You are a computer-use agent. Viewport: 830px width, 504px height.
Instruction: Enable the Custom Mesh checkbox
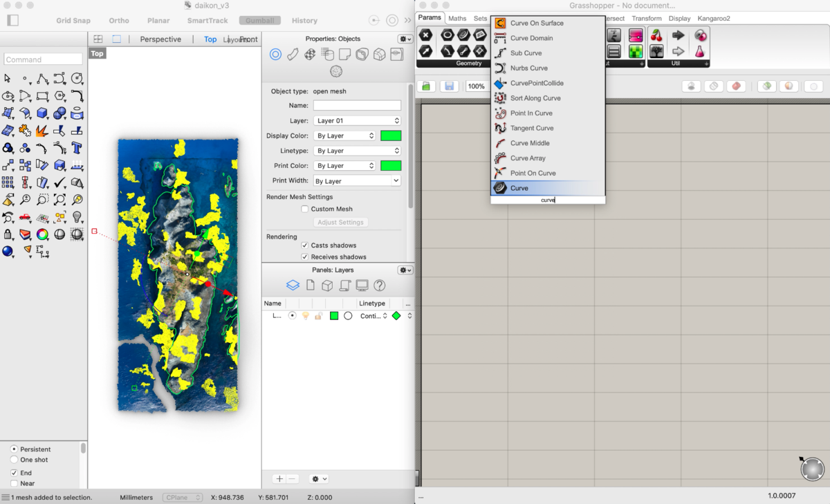[x=304, y=209]
